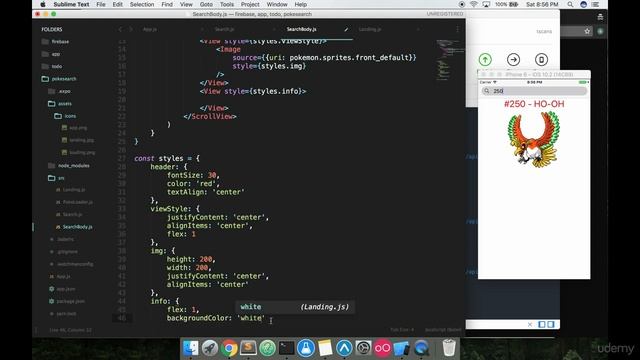Select 'white' autocomplete suggestion from Landing.js
Screen dimensions: 640x360
coord(295,307)
